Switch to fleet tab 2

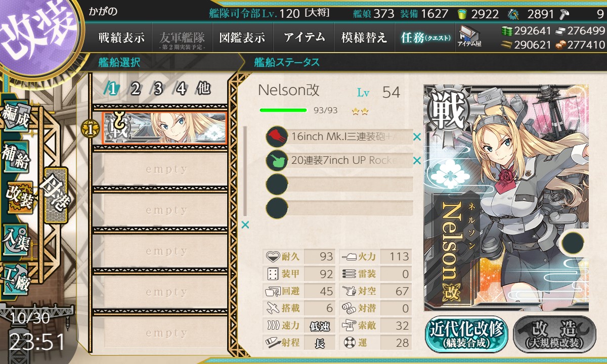pyautogui.click(x=135, y=89)
